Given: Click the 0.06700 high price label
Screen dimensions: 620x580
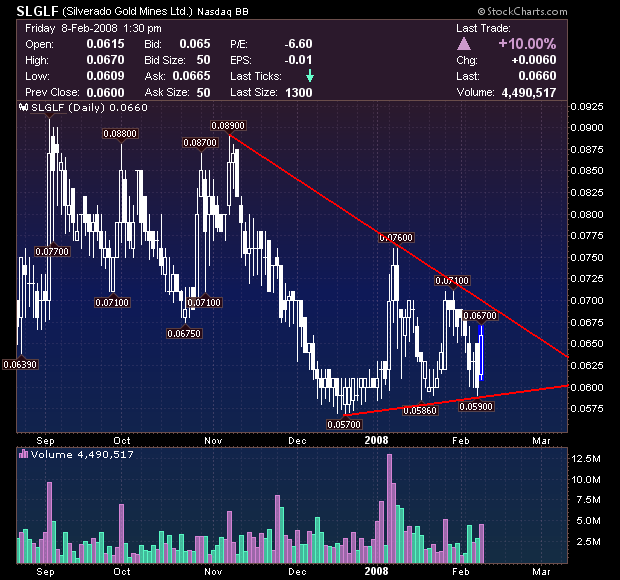Looking at the screenshot, I should tap(480, 316).
